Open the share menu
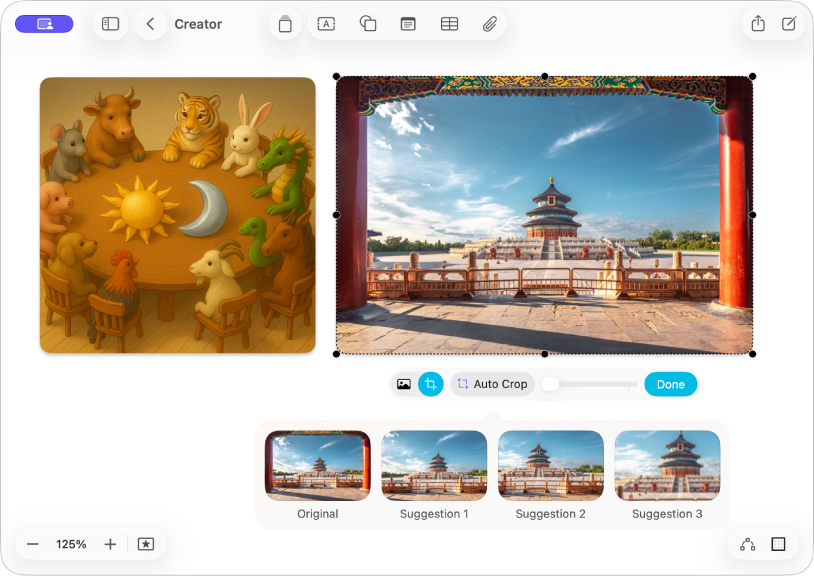This screenshot has width=814, height=578. tap(758, 24)
